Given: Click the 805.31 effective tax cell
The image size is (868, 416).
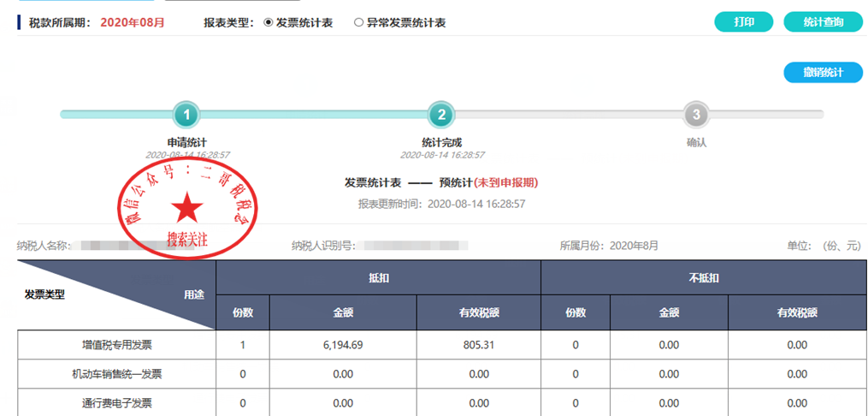Looking at the screenshot, I should point(479,345).
